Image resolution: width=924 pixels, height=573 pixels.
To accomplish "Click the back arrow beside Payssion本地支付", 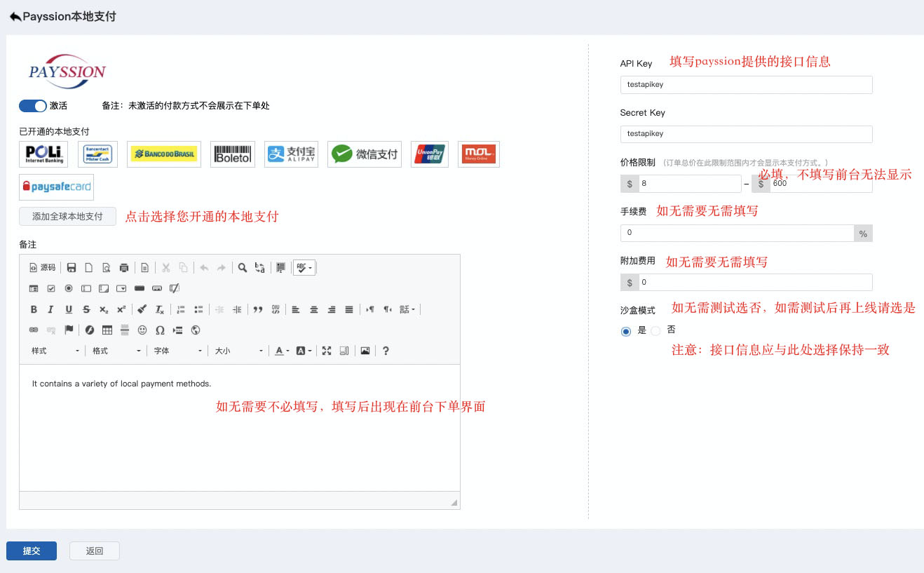I will (15, 16).
